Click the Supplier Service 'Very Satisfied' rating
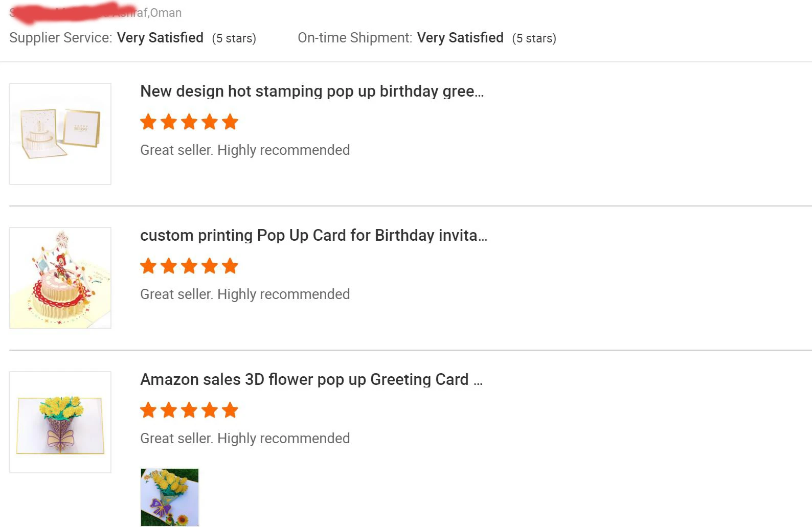Image resolution: width=812 pixels, height=527 pixels. 160,38
